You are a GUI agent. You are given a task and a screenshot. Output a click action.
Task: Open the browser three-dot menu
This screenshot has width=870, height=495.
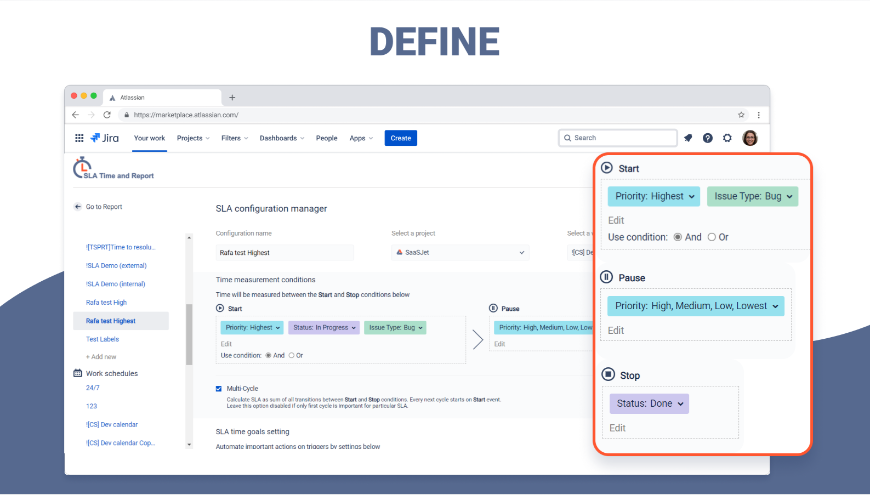click(x=758, y=115)
